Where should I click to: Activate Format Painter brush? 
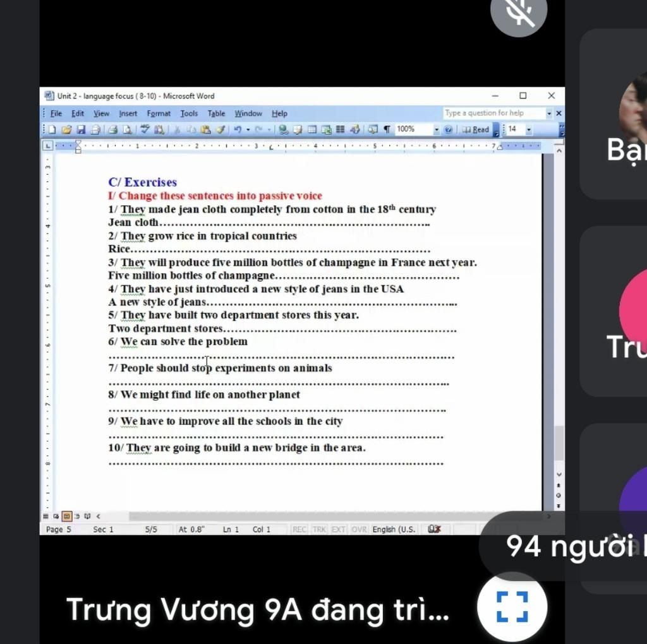coord(221,129)
